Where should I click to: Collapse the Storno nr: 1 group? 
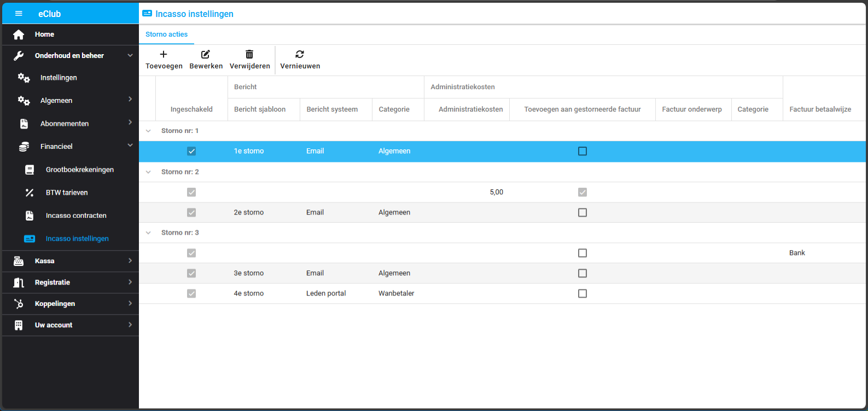(148, 131)
